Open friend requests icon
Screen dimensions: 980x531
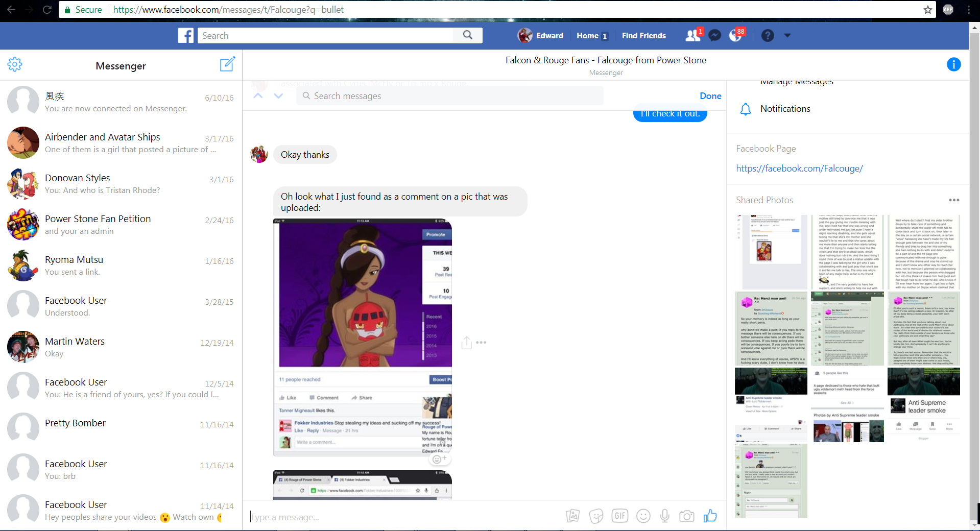tap(693, 35)
